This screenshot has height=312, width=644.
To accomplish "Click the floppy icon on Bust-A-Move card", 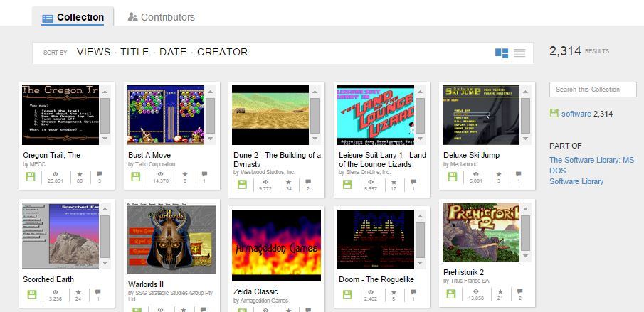I will (136, 177).
